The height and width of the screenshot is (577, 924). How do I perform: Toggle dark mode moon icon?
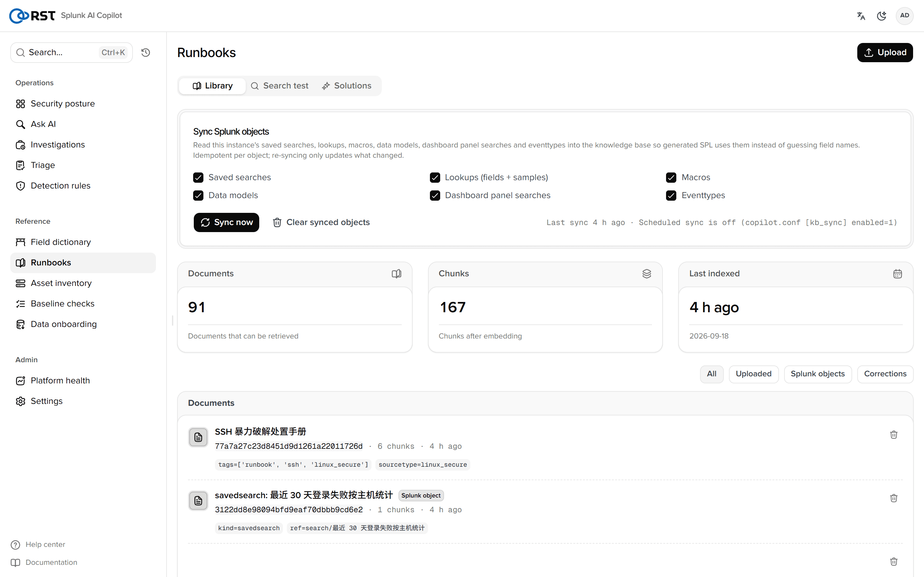pos(882,16)
